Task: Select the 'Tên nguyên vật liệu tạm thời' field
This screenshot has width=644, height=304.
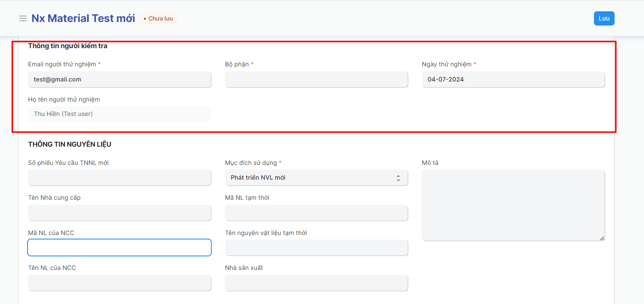Action: (x=316, y=248)
